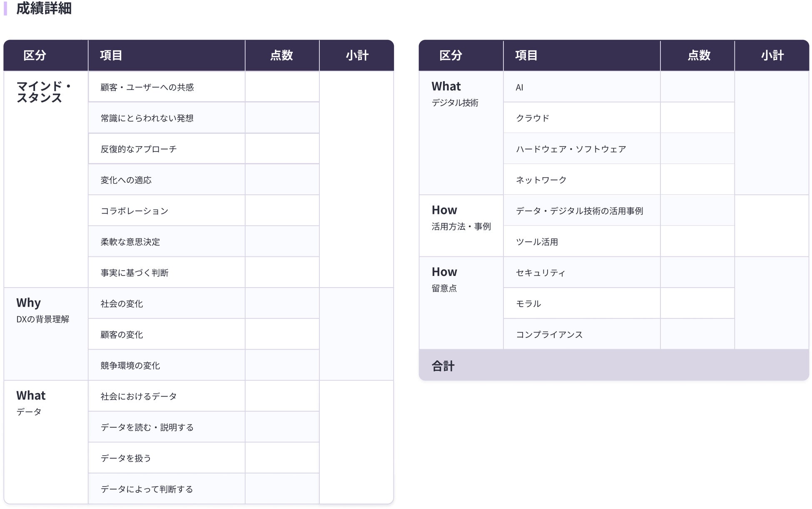The width and height of the screenshot is (812, 509).
Task: Select the ハードウェア・ソフトウェア row
Action: (x=571, y=149)
